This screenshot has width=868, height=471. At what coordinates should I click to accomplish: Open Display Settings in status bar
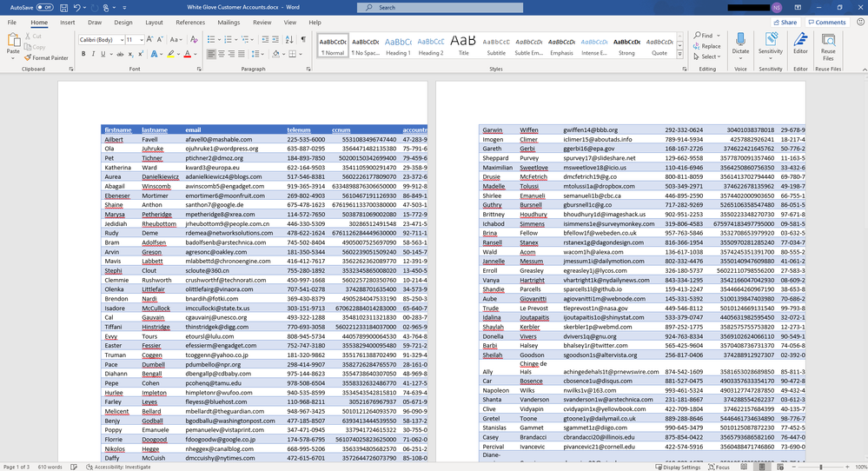point(678,468)
